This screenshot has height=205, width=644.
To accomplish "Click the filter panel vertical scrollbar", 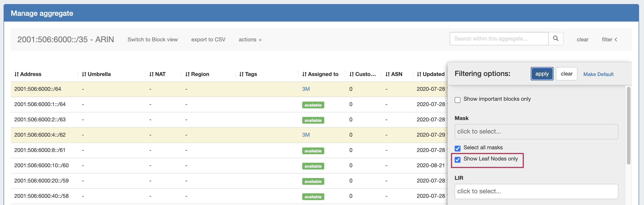I will (628, 125).
